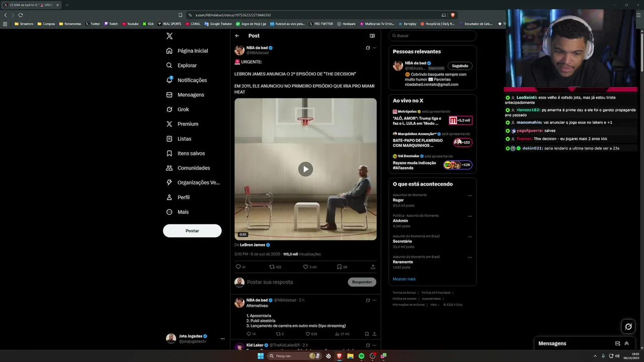Viewport: 644px width, 362px height.
Task: Click the Buscar search field
Action: [x=433, y=36]
